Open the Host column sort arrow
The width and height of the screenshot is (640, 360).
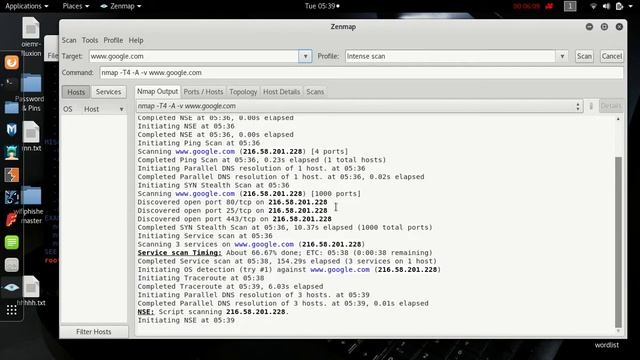click(121, 109)
